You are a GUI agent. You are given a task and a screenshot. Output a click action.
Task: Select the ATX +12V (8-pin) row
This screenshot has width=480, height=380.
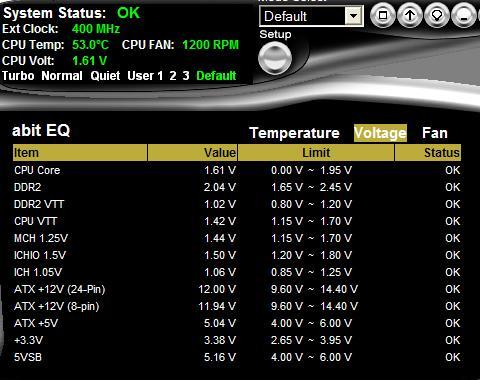click(237, 306)
